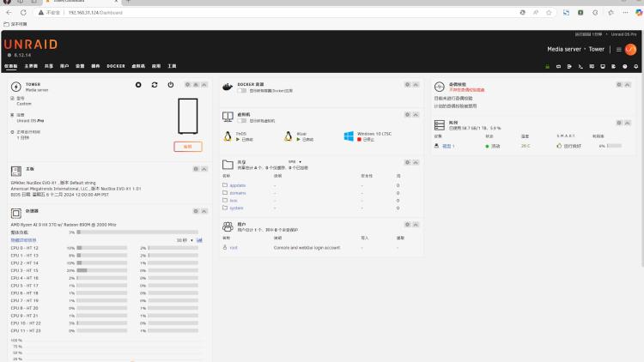Image resolution: width=644 pixels, height=362 pixels.
Task: Collapse the Tower panel
Action: [x=204, y=85]
